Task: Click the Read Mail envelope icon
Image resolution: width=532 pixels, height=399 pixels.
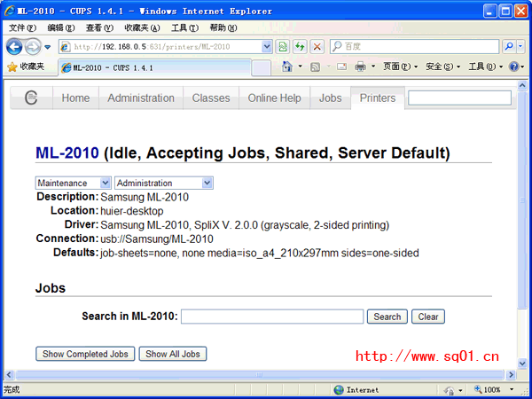Action: click(341, 66)
